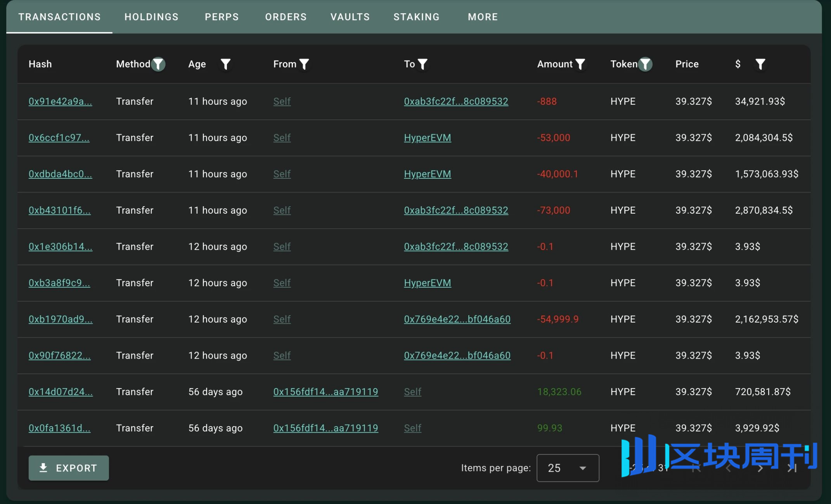Click Self recipient in 0x14d07d24 row

[x=412, y=392]
